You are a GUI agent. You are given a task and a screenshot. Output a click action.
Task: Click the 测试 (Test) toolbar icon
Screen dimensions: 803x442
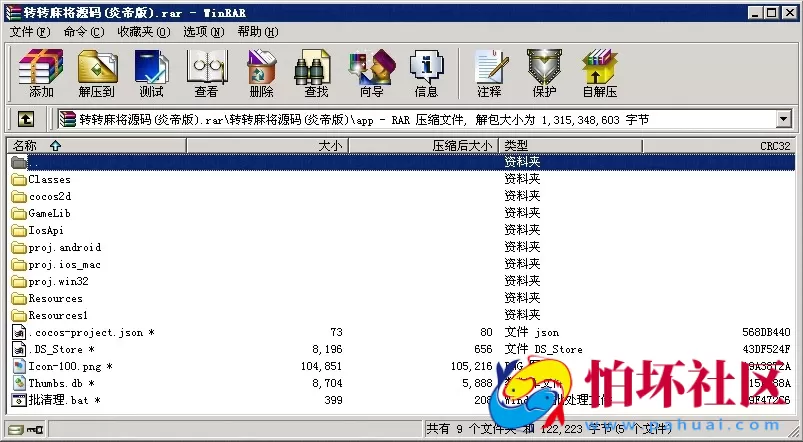coord(151,67)
